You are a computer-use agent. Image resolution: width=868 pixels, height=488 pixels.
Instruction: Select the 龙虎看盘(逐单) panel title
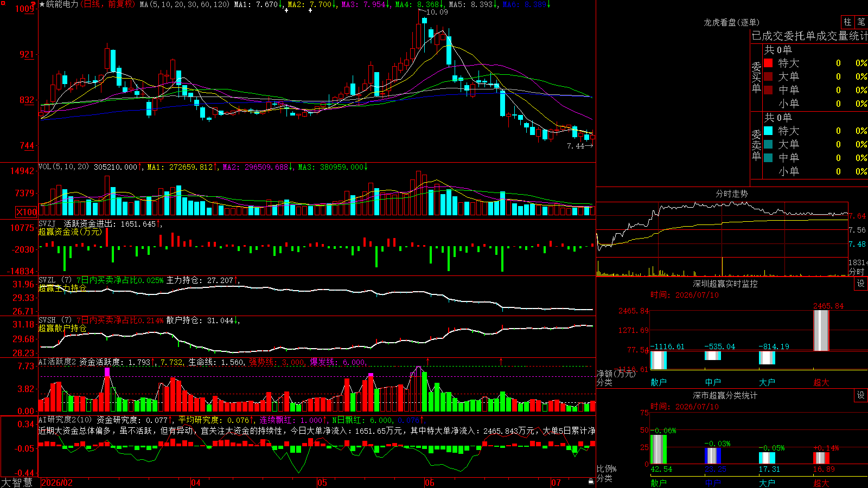point(731,22)
